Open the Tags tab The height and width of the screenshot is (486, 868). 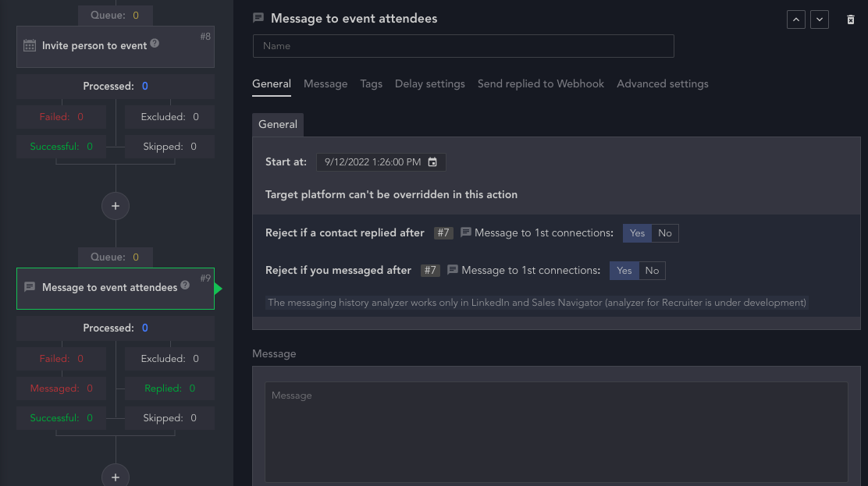371,84
